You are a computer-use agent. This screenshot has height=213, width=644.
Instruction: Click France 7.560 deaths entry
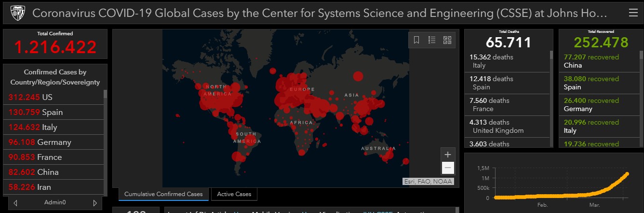point(507,105)
